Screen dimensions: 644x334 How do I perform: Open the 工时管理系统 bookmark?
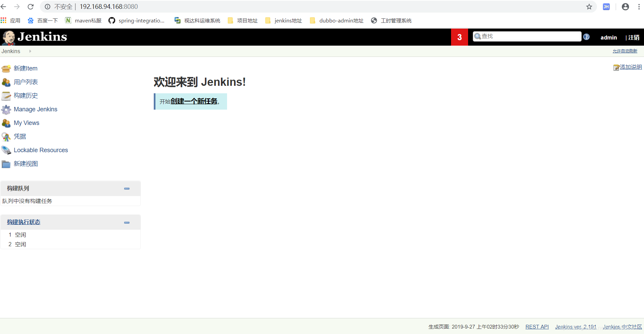tap(391, 20)
